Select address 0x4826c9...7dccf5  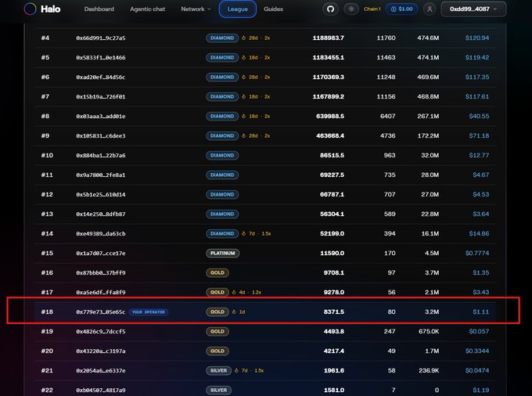(x=101, y=332)
